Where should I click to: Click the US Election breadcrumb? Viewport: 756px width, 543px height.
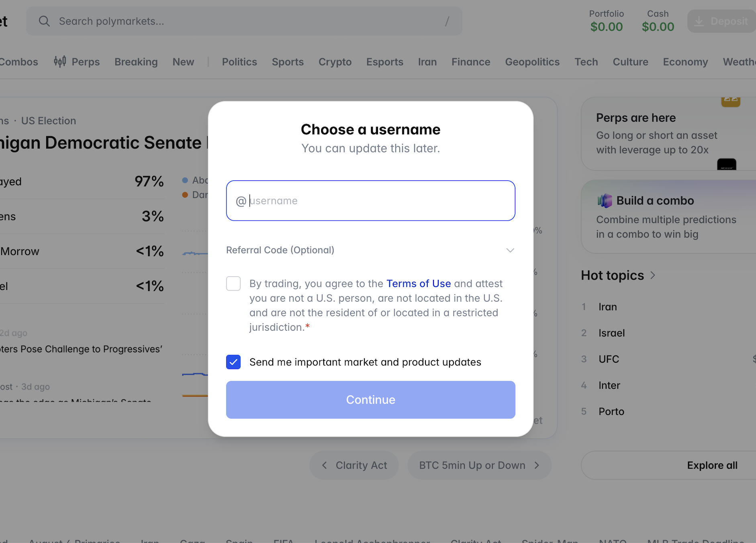pyautogui.click(x=49, y=120)
